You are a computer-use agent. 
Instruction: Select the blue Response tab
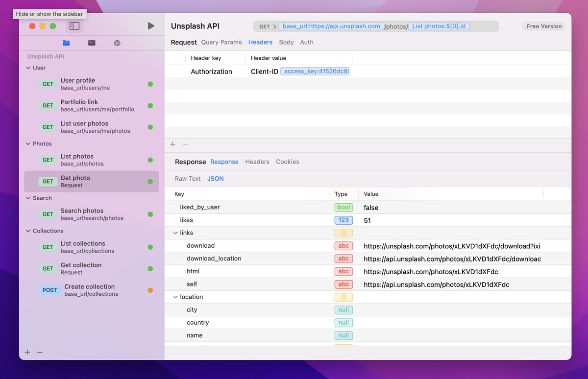224,162
